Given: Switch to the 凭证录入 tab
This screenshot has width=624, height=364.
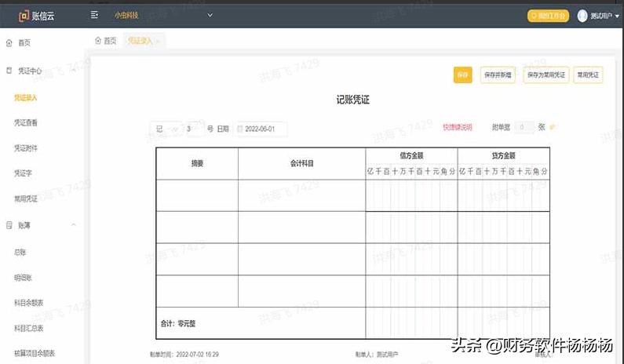Looking at the screenshot, I should [140, 41].
